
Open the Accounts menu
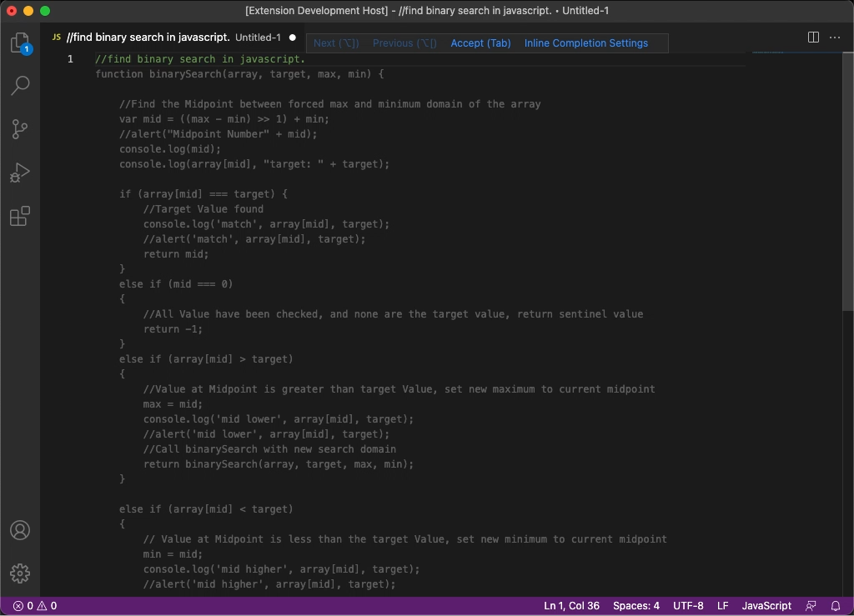pyautogui.click(x=21, y=530)
